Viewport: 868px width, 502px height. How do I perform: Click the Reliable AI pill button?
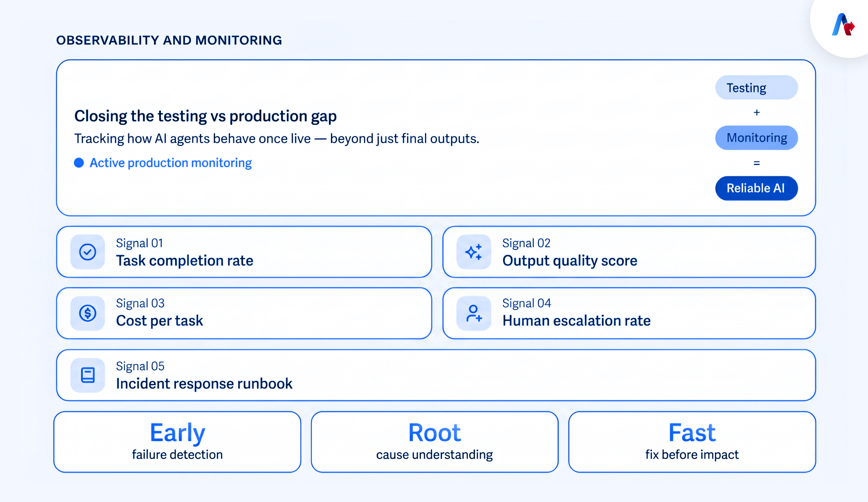(x=756, y=188)
